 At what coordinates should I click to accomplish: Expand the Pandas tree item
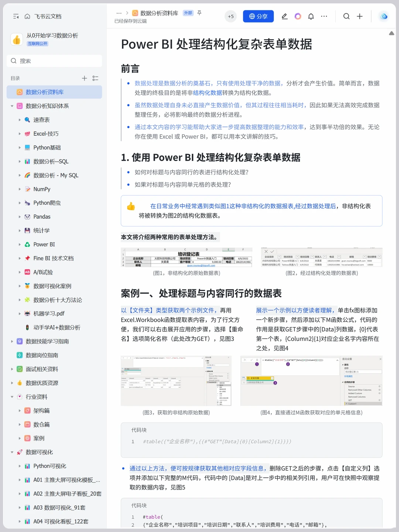20,216
